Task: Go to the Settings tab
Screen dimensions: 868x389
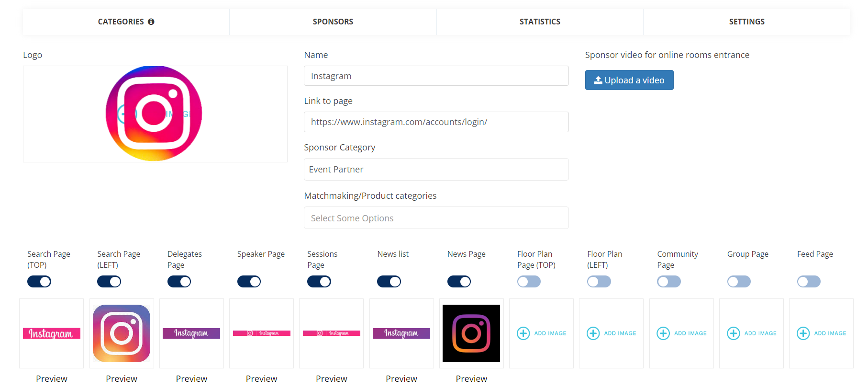Action: [x=747, y=22]
